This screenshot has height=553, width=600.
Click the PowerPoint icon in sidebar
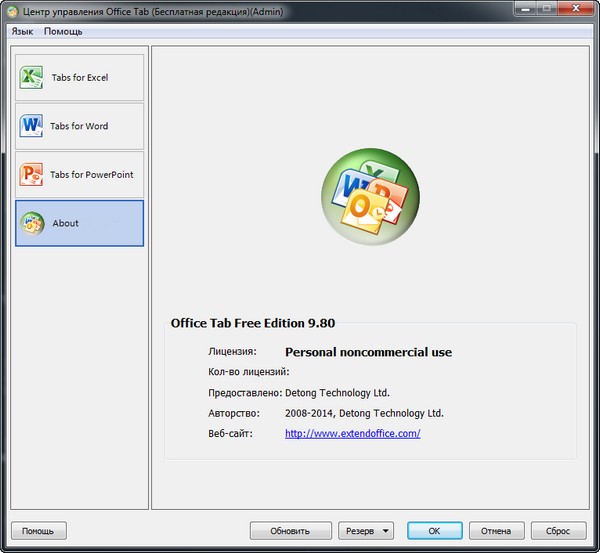pos(31,174)
